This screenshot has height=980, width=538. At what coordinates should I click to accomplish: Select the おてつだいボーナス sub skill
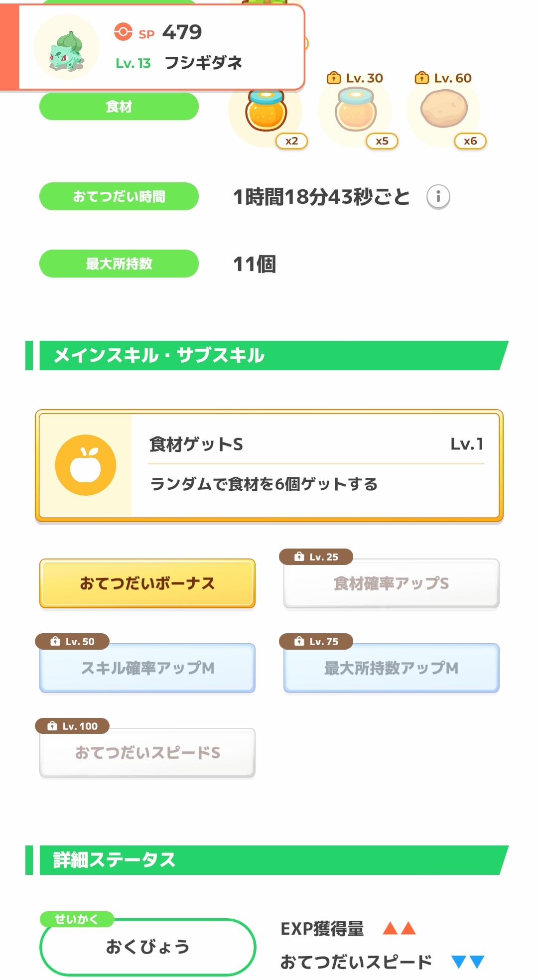click(x=147, y=583)
